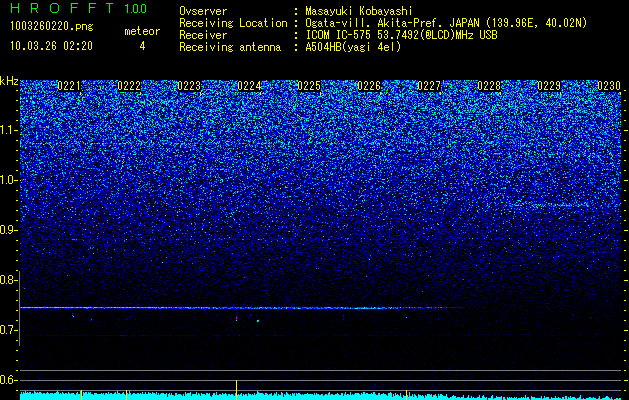Screen dimensions: 629x400
Task: Click the red meteor echo below the carrier line
Action: (236, 318)
